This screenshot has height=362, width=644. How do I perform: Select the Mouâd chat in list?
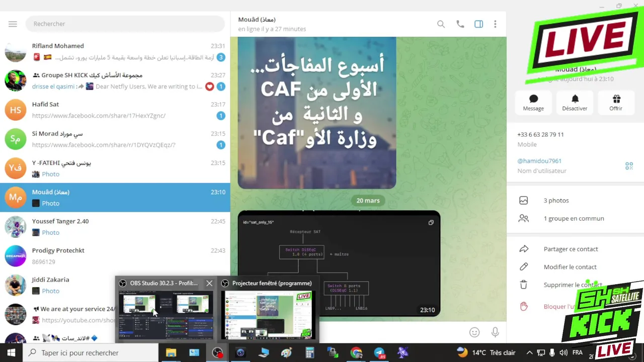[115, 197]
